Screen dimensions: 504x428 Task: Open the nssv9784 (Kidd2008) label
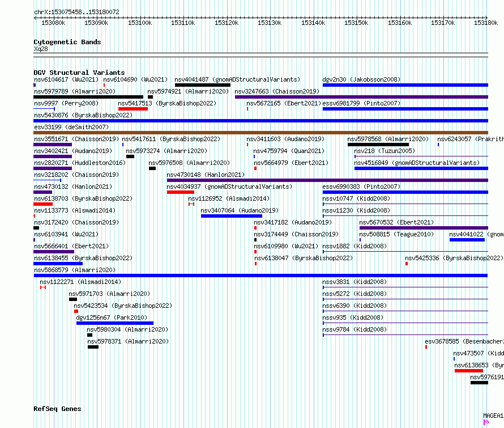354,329
